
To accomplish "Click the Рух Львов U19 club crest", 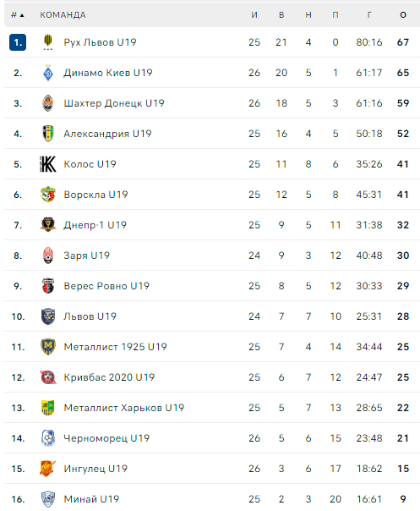I will click(x=48, y=42).
